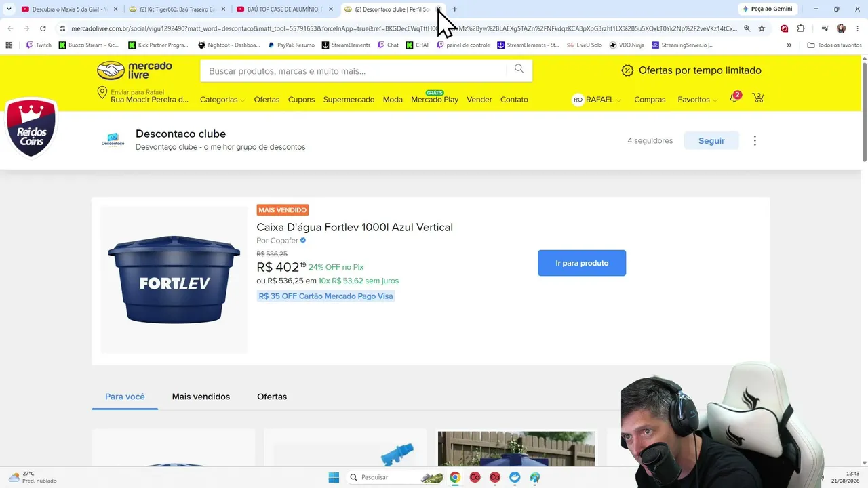This screenshot has height=488, width=868.
Task: Open the PayPal: Resumo bookmark
Action: (291, 45)
